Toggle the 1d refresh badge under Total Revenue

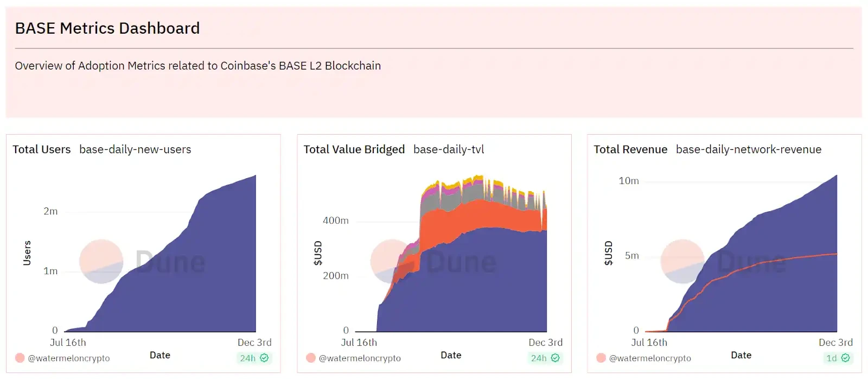click(x=831, y=358)
